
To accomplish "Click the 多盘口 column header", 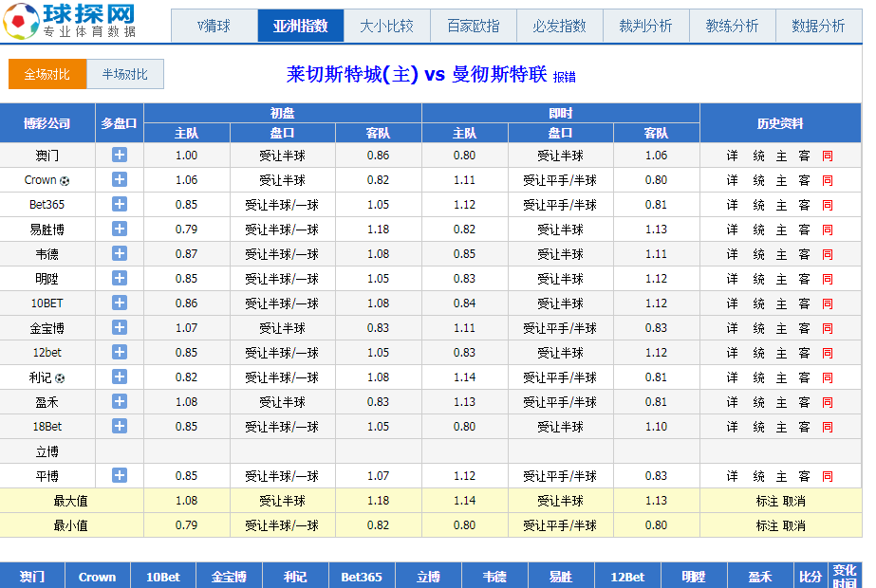I will point(119,123).
